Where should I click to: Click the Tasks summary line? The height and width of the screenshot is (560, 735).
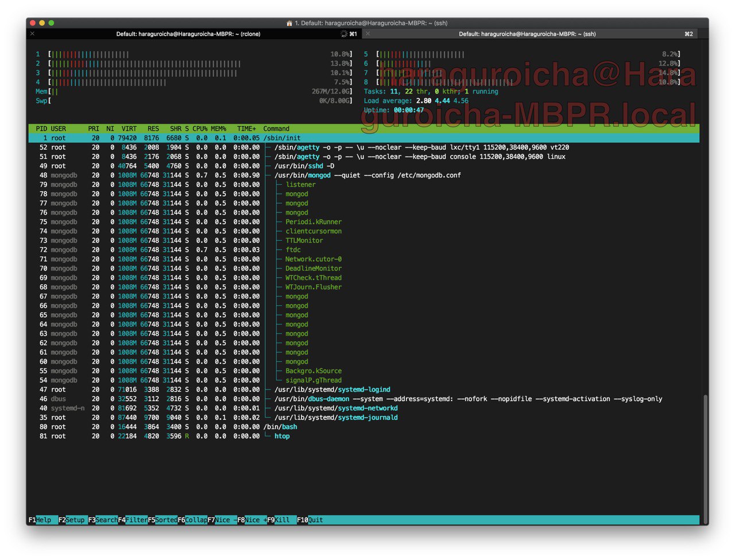tap(431, 91)
